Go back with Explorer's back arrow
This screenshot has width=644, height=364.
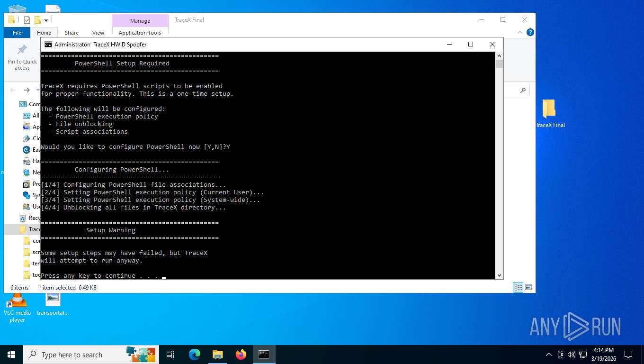pos(13,90)
